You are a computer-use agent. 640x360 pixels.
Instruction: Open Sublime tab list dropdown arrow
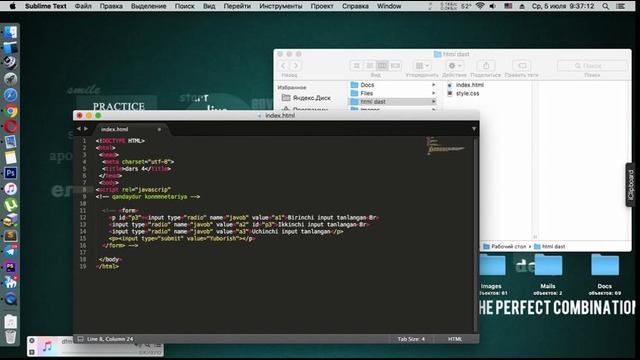pos(474,129)
